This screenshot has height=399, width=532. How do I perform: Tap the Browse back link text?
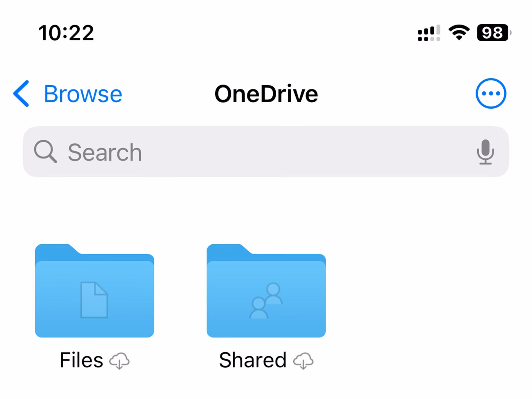pos(83,94)
